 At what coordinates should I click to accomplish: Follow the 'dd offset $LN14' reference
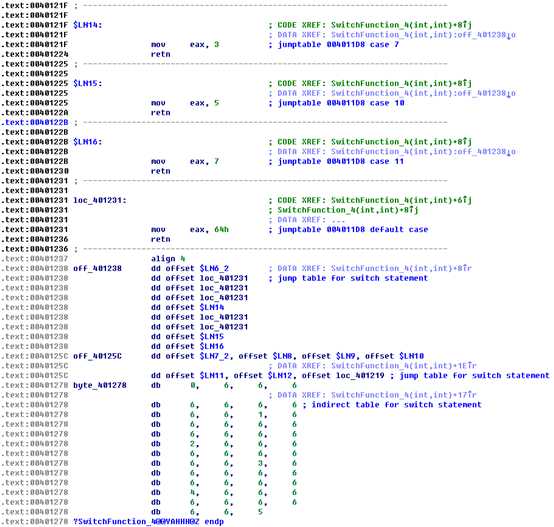click(x=188, y=307)
